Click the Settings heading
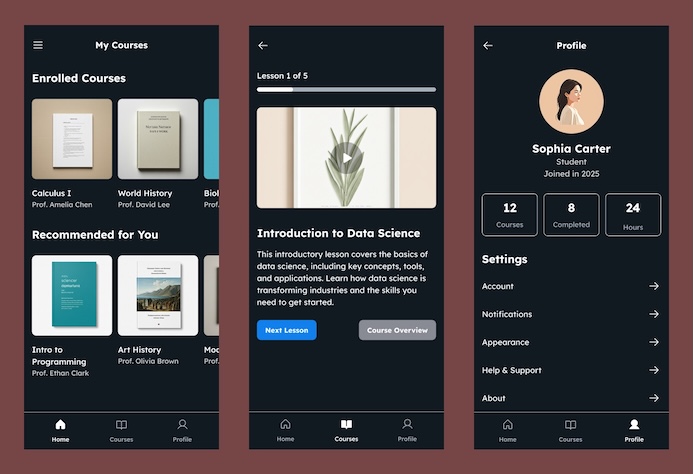Image resolution: width=693 pixels, height=474 pixels. click(x=504, y=259)
